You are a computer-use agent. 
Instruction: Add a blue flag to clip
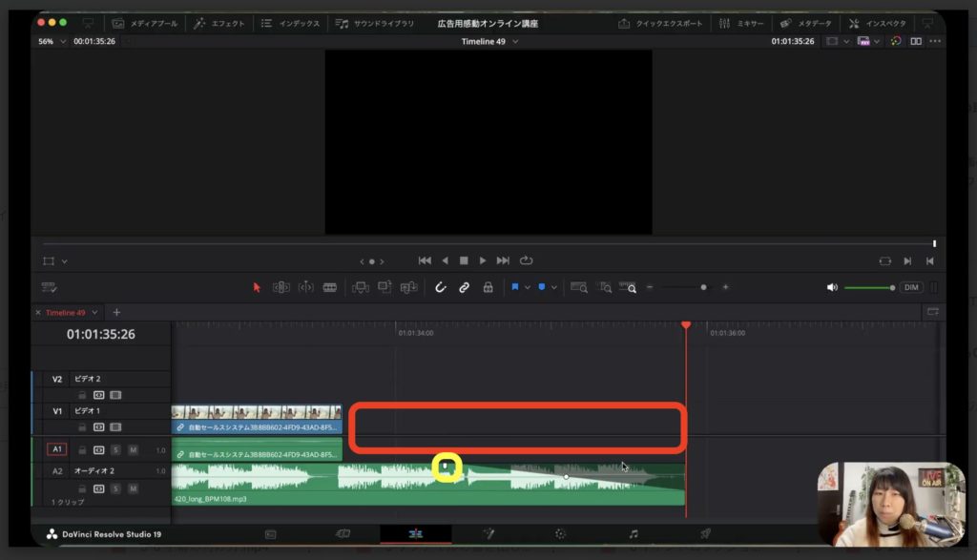pyautogui.click(x=514, y=287)
